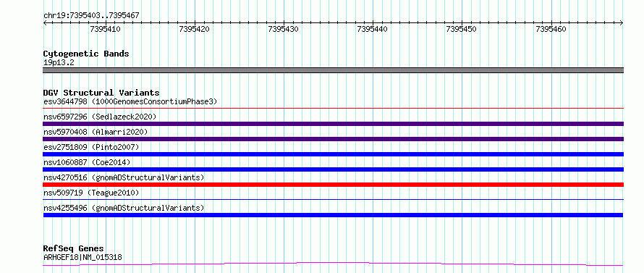The image size is (644, 273).
Task: Open variant nsv4255496 gnomAD label
Action: [124, 208]
